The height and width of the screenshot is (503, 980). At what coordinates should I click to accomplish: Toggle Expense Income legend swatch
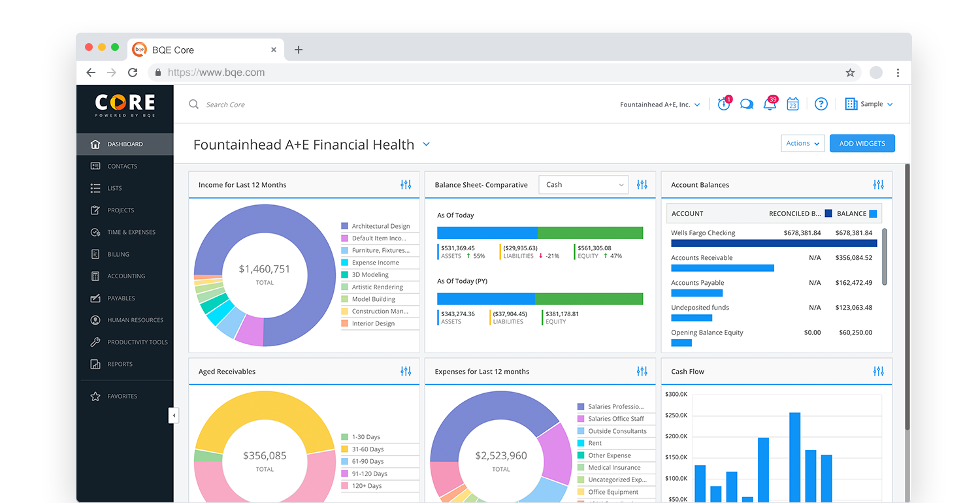(x=344, y=263)
